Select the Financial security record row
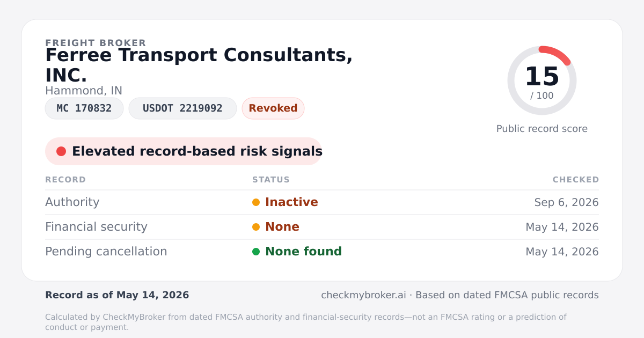Image resolution: width=644 pixels, height=338 pixels. pos(322,227)
